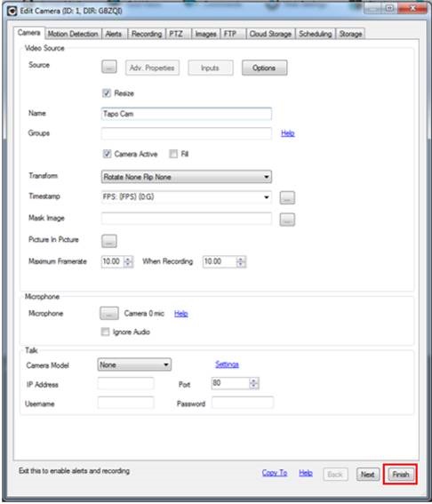The image size is (432, 504).
Task: Open the Timestamp format dropdown
Action: pos(187,197)
